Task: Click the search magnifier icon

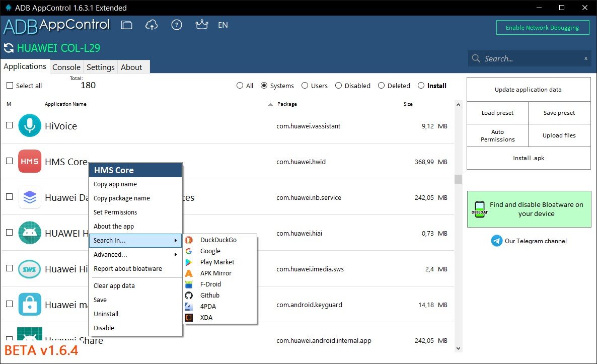Action: click(x=476, y=58)
